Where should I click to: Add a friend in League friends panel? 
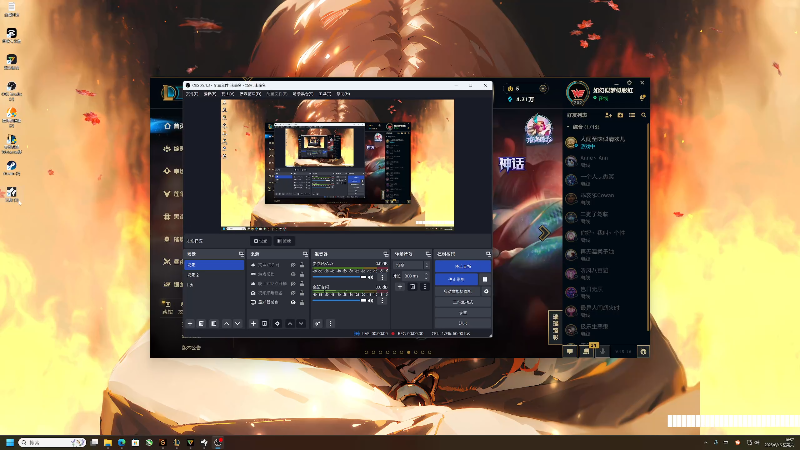(x=608, y=115)
